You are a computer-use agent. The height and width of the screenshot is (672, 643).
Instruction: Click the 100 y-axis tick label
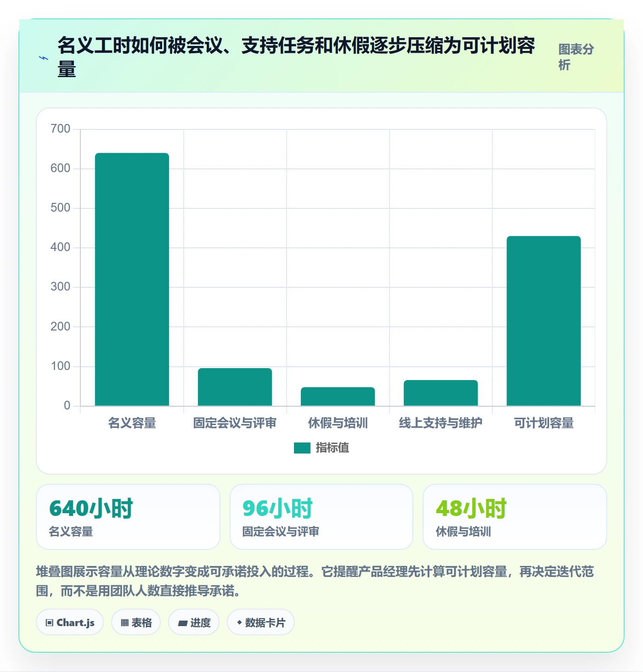coord(61,366)
